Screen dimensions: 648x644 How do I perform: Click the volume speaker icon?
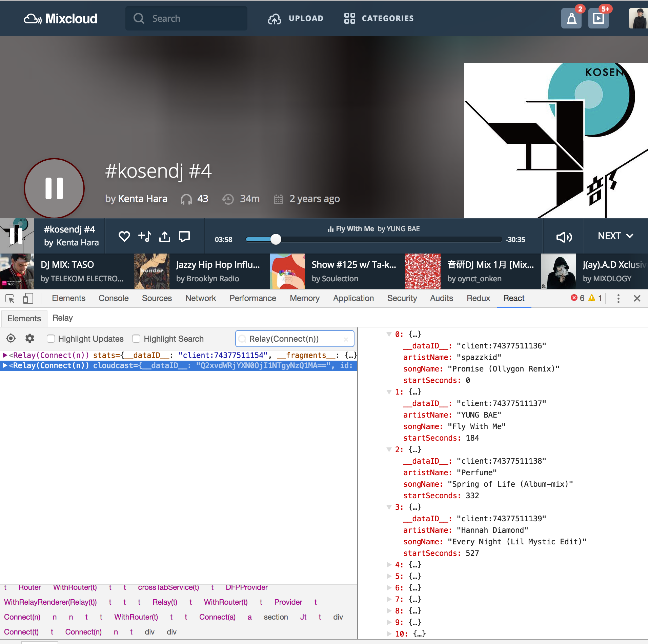click(x=564, y=237)
